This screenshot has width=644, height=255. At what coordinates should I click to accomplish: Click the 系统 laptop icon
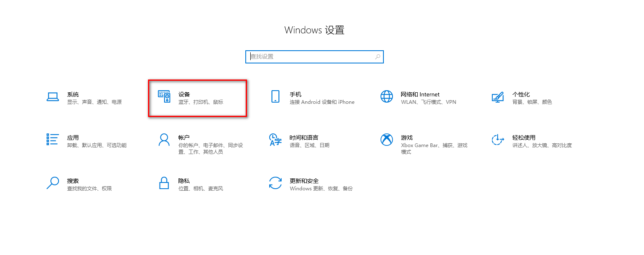[x=53, y=97]
